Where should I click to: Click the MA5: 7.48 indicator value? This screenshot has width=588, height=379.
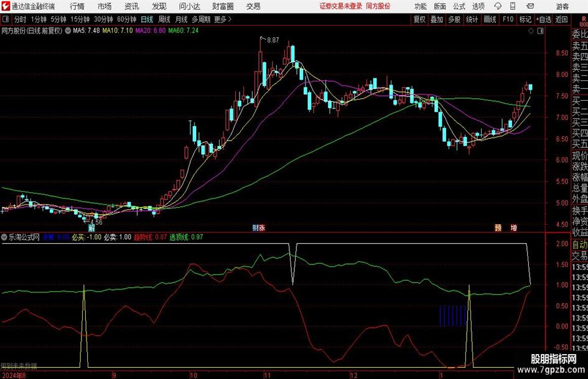click(x=86, y=30)
